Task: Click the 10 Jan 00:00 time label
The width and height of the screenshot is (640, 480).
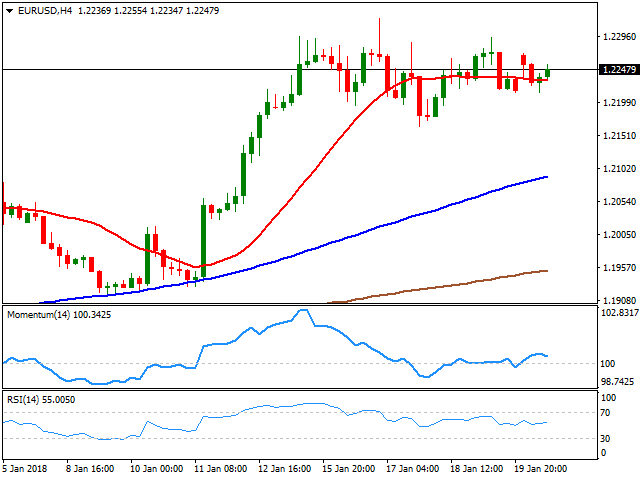Action: (x=156, y=469)
